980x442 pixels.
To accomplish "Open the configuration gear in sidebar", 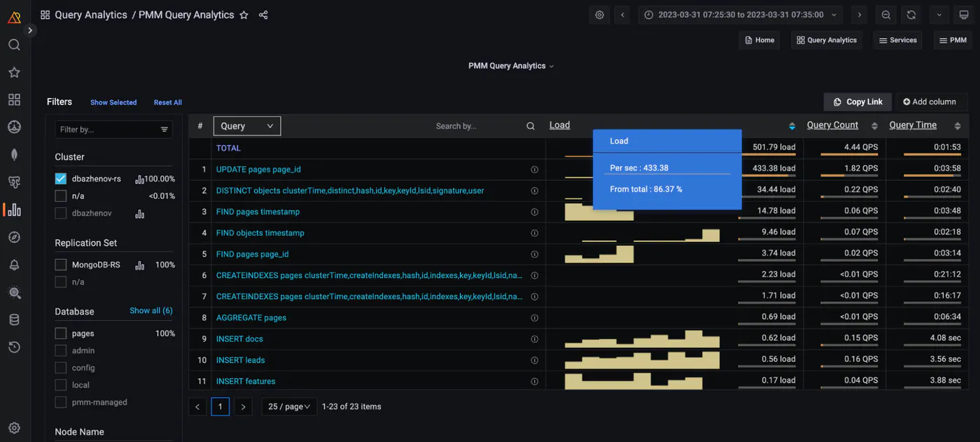I will (14, 428).
